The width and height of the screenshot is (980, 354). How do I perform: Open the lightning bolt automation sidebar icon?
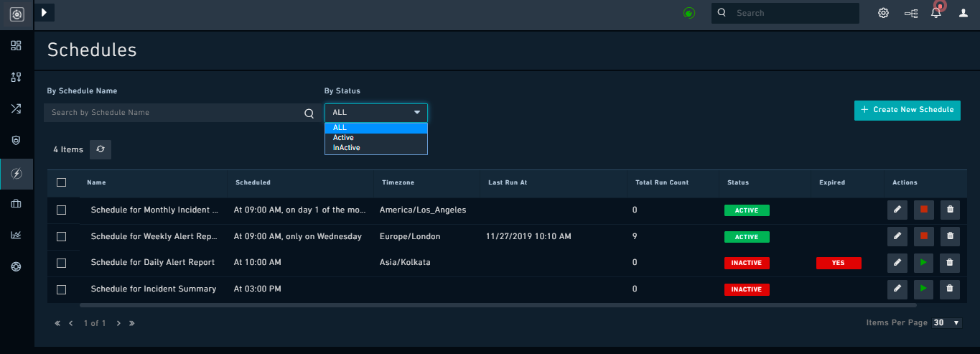pyautogui.click(x=17, y=173)
